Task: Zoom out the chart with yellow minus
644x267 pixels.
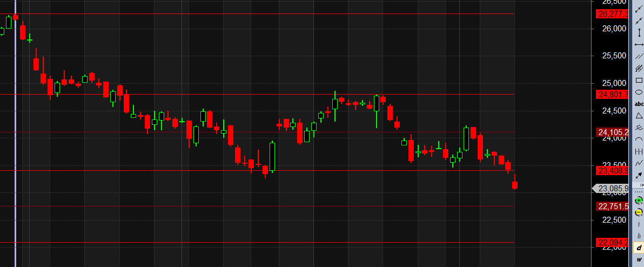Action: 639,212
